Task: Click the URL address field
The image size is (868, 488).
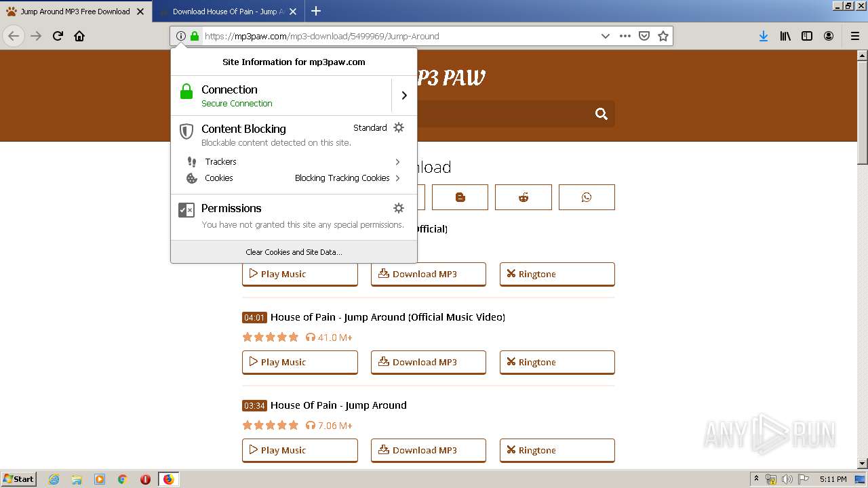Action: (x=400, y=36)
